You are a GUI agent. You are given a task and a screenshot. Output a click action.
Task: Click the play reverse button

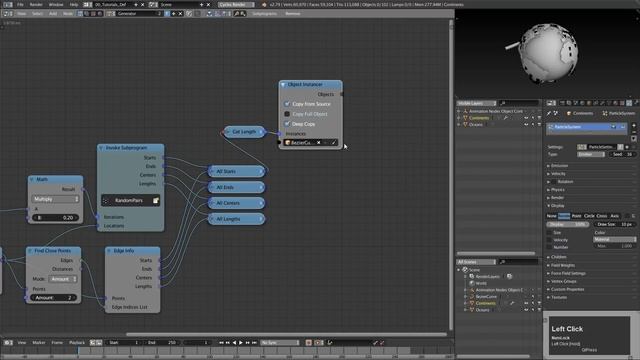click(x=234, y=342)
